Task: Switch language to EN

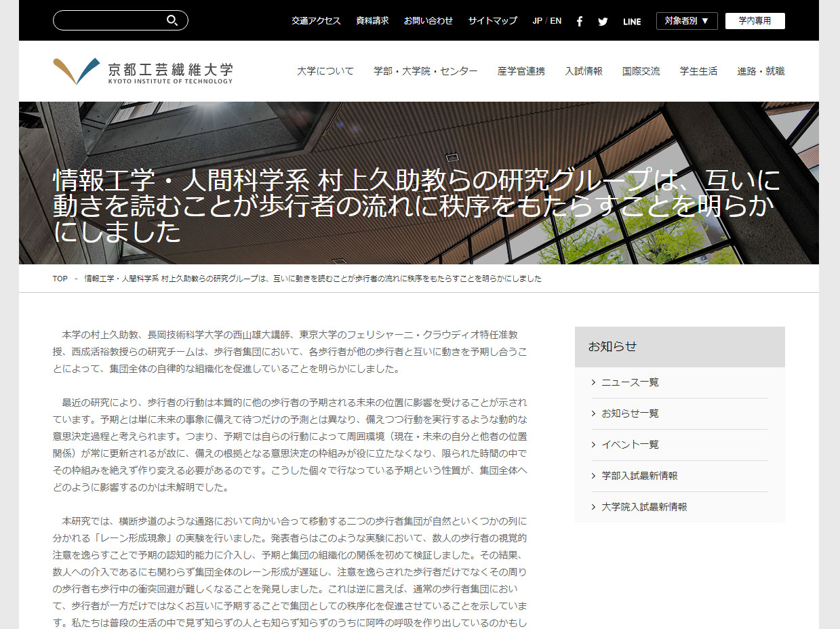Action: (x=556, y=20)
